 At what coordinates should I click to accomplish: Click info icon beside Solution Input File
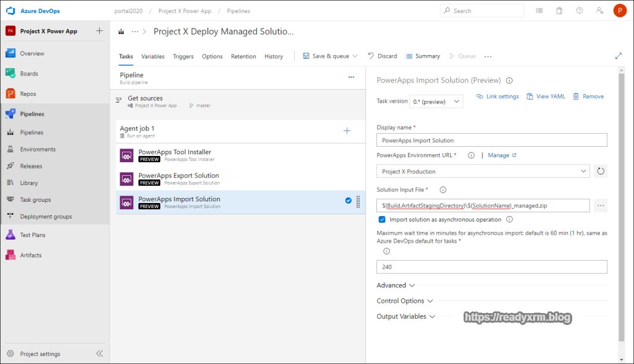tap(443, 190)
